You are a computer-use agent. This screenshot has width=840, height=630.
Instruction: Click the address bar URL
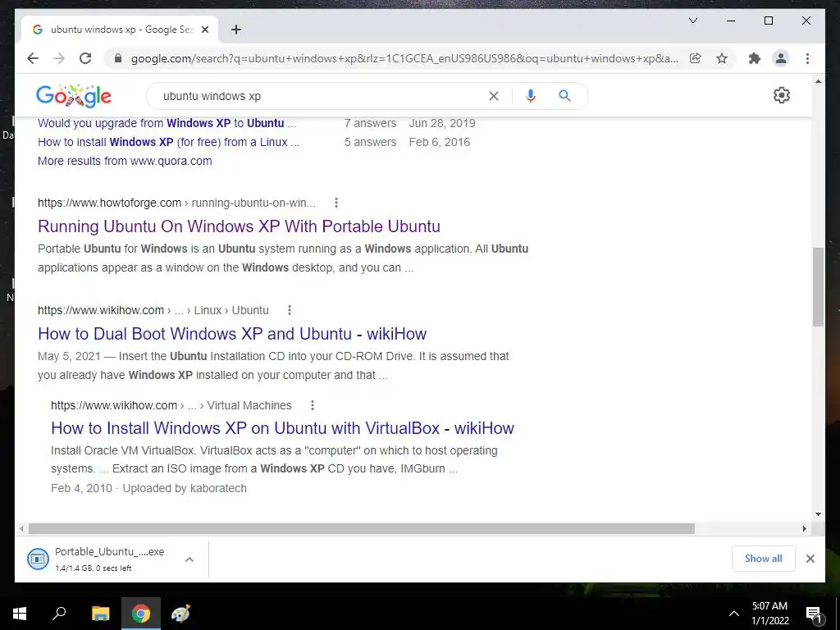[x=404, y=58]
